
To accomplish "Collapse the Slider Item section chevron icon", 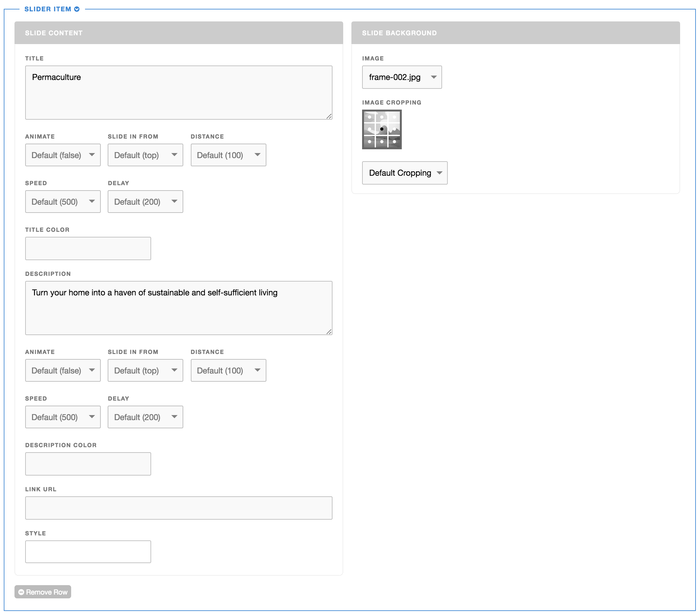I will (77, 9).
